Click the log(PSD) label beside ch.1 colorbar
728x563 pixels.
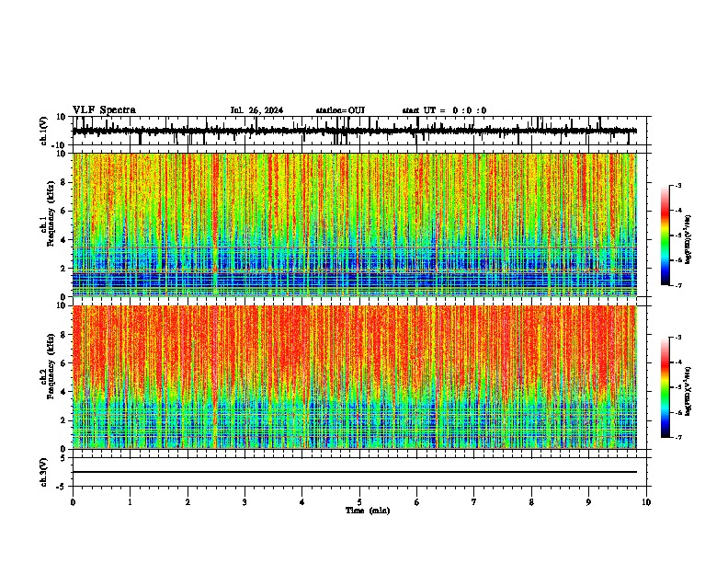click(x=688, y=240)
